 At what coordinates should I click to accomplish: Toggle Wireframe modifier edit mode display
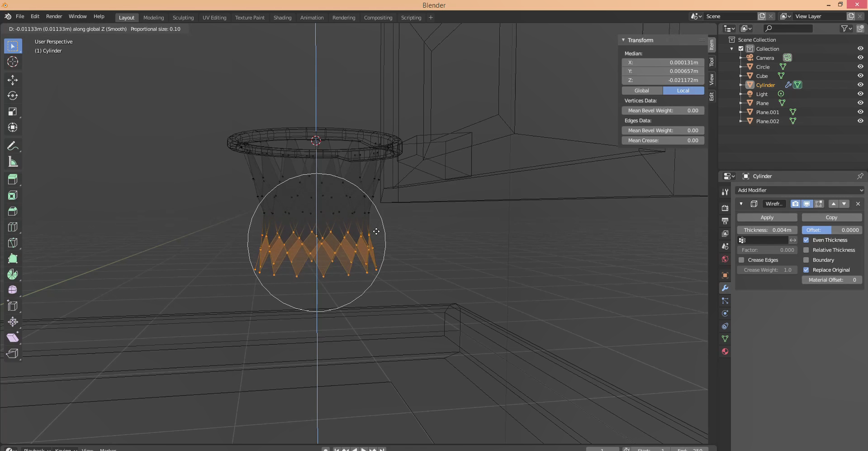[x=819, y=204]
